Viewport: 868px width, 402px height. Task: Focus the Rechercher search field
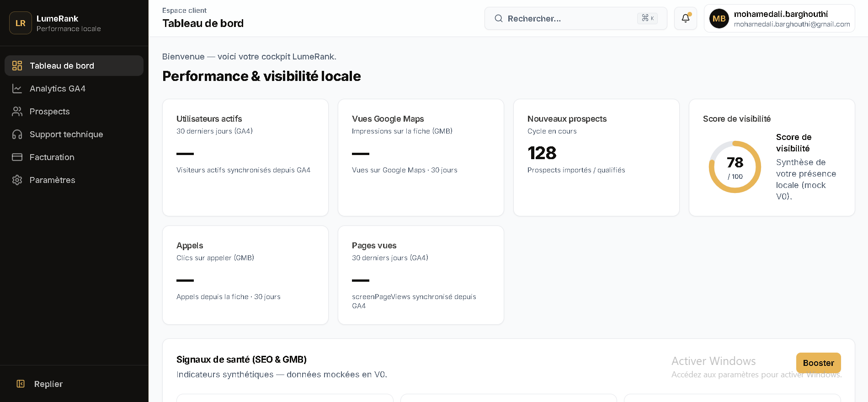[x=576, y=18]
